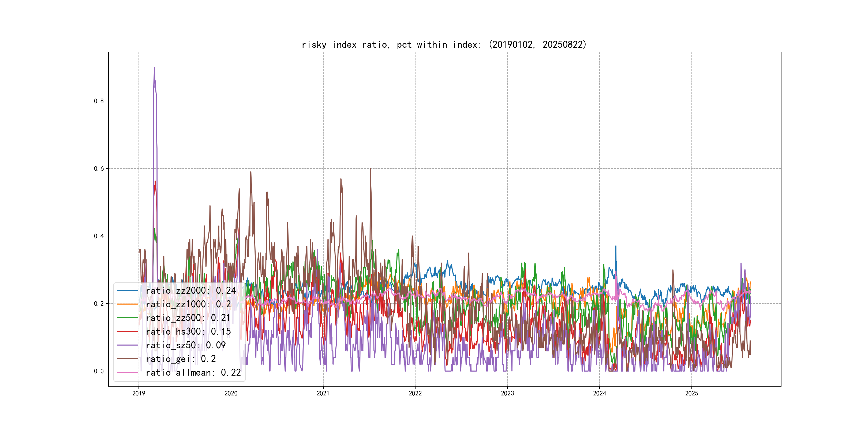Viewport: 868px width, 434px height.
Task: Click the 2022 x-axis tick label
Action: click(x=415, y=393)
